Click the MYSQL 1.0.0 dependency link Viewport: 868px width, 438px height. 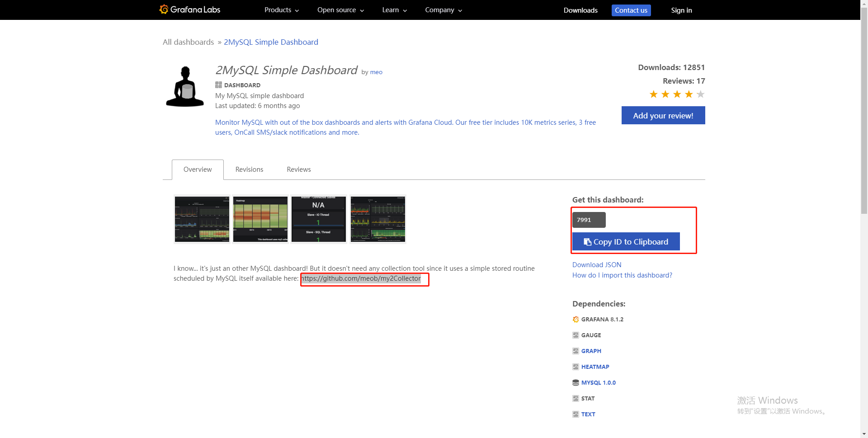point(599,382)
